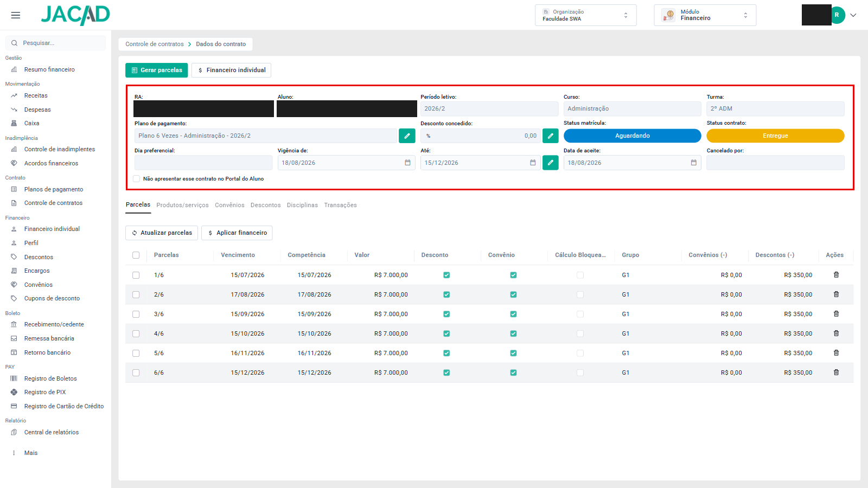Check 'Não apresentar esse contrato no Portal do Aluno'
The width and height of the screenshot is (868, 488).
136,179
